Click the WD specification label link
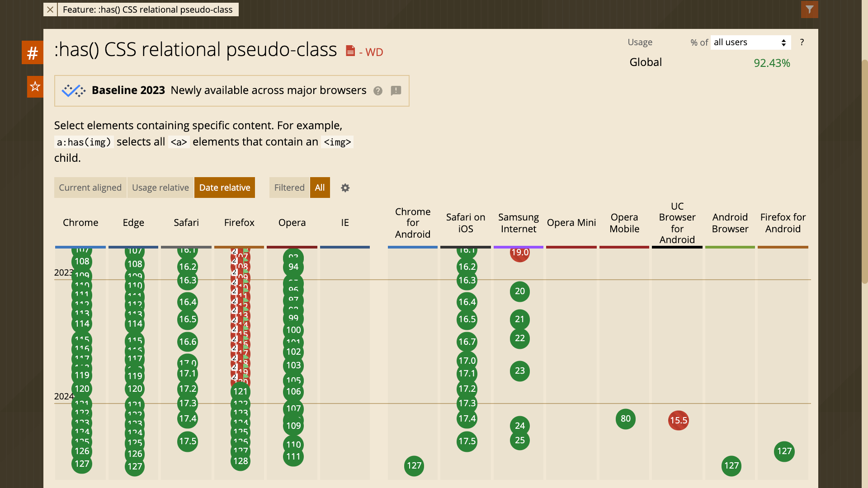The height and width of the screenshot is (488, 868). click(363, 51)
